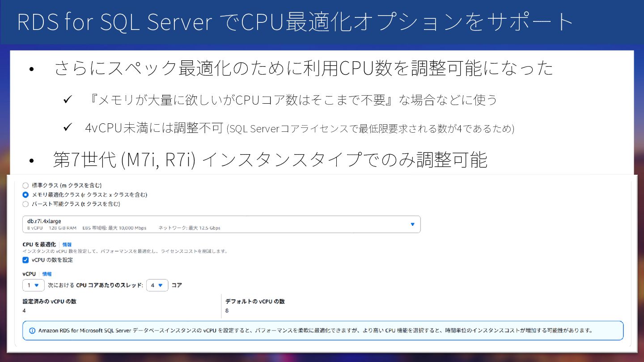Viewport: 644px width, 362px height.
Task: Click the CPU を最適化 heading
Action: click(x=39, y=244)
